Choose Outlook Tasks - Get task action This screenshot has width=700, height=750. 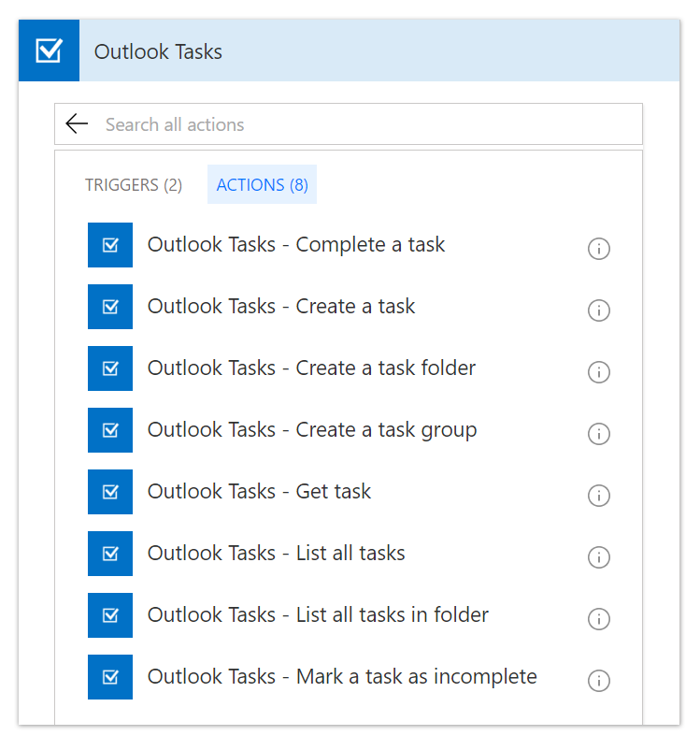pyautogui.click(x=259, y=492)
